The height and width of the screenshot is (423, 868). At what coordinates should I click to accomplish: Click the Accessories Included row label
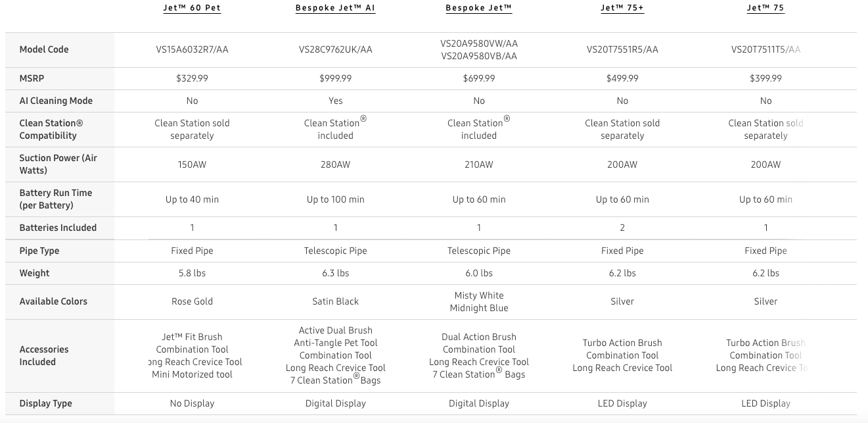pos(44,355)
